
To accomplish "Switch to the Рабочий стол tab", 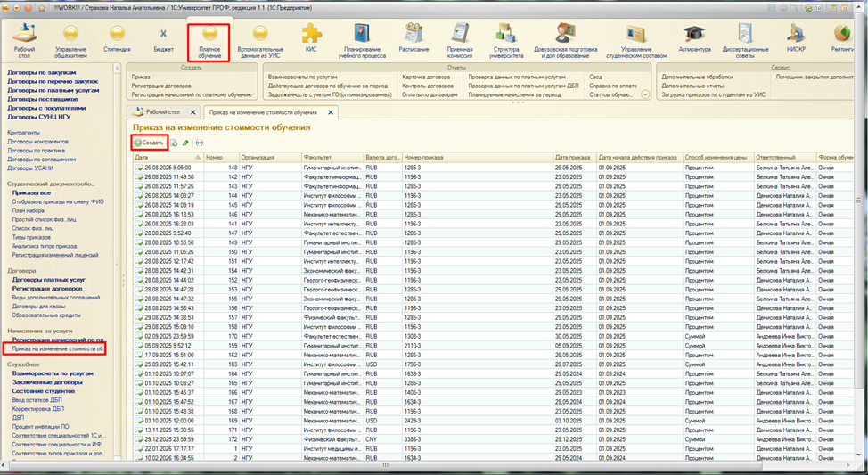I will (x=162, y=112).
